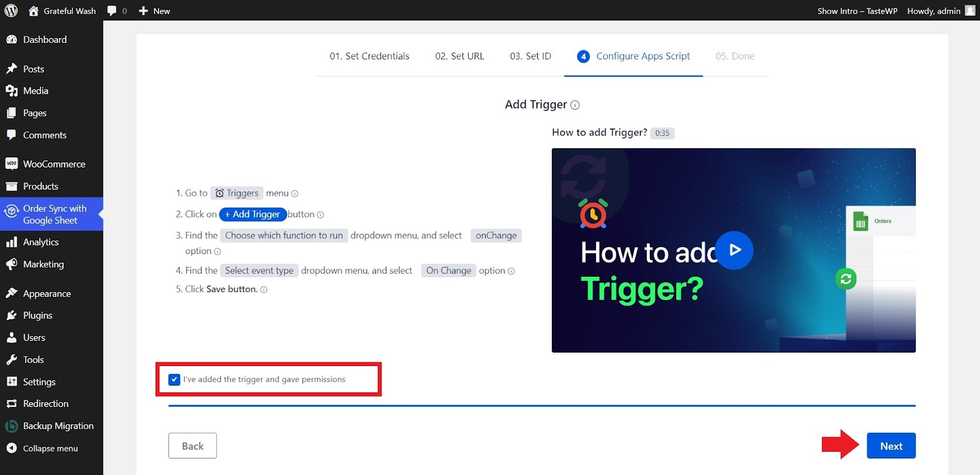Click the Appearance brush icon
This screenshot has height=475, width=980.
12,293
